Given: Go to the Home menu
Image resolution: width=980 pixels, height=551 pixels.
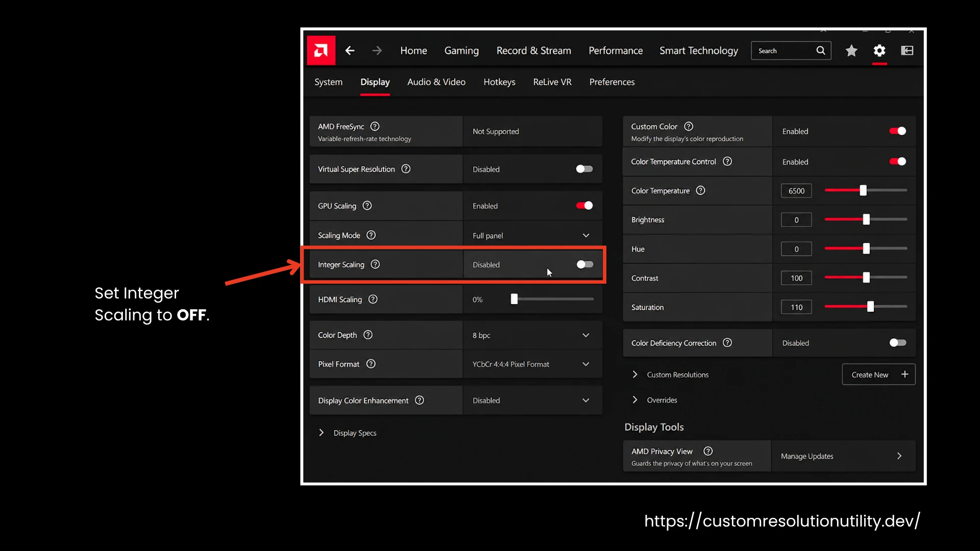Looking at the screenshot, I should [x=413, y=51].
